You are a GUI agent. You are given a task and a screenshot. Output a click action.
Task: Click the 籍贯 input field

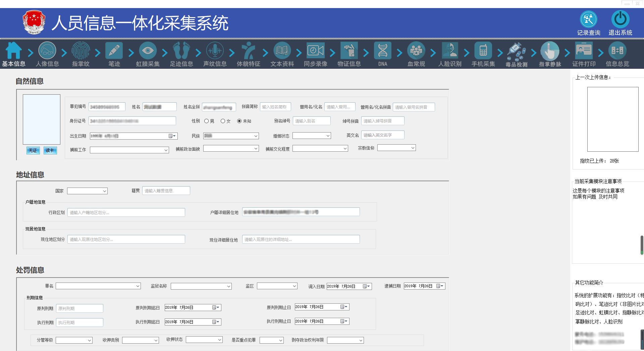[166, 191]
